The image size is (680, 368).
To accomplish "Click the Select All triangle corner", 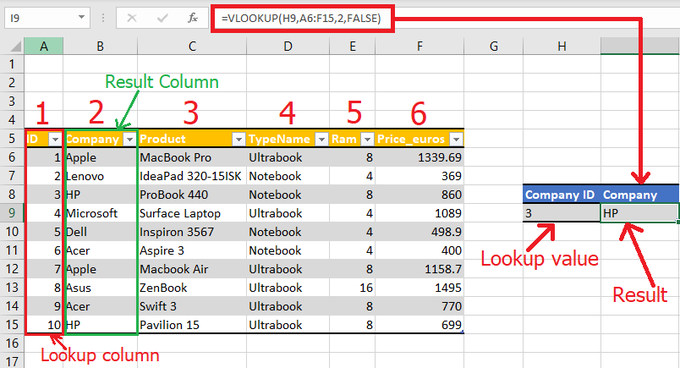I will click(x=16, y=46).
